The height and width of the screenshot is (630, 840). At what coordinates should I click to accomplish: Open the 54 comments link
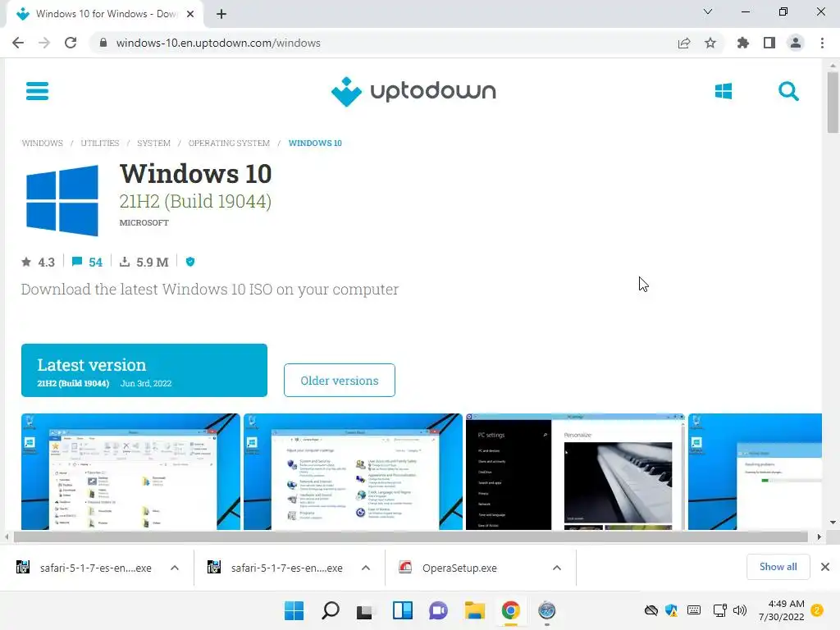(87, 262)
